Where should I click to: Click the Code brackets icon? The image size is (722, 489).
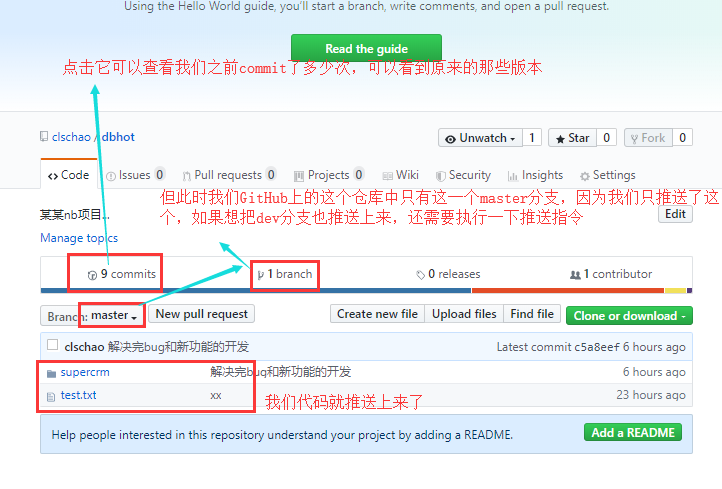pyautogui.click(x=53, y=176)
